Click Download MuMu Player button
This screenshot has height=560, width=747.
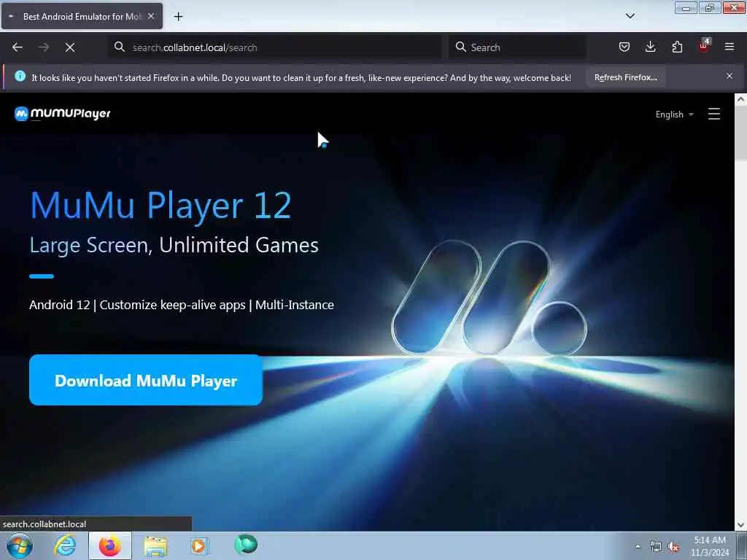[x=146, y=380]
